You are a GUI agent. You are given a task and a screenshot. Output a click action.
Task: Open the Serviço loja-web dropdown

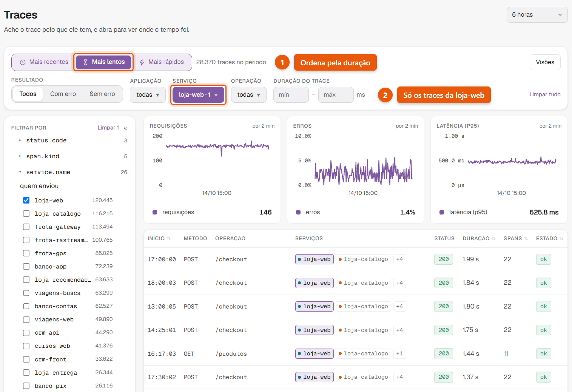(198, 95)
